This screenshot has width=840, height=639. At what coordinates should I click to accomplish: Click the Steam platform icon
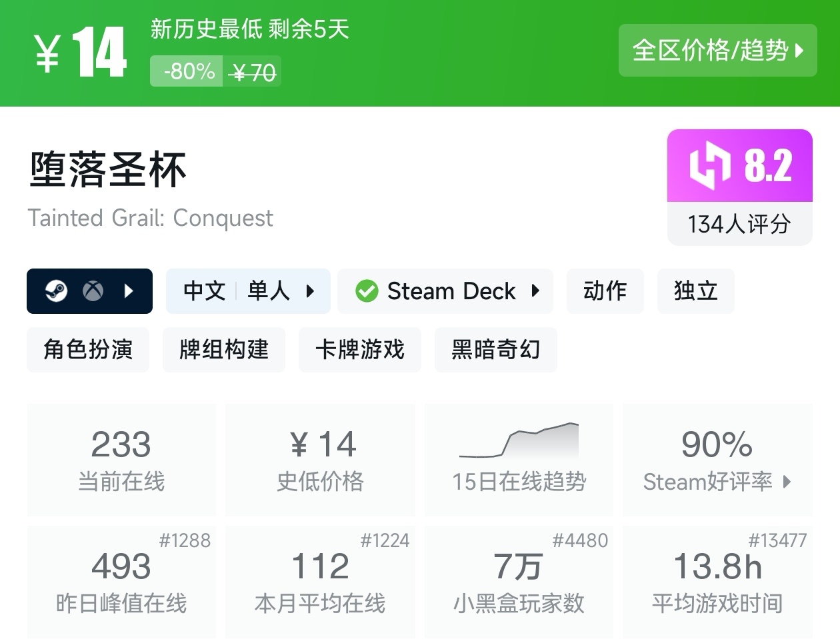coord(56,291)
